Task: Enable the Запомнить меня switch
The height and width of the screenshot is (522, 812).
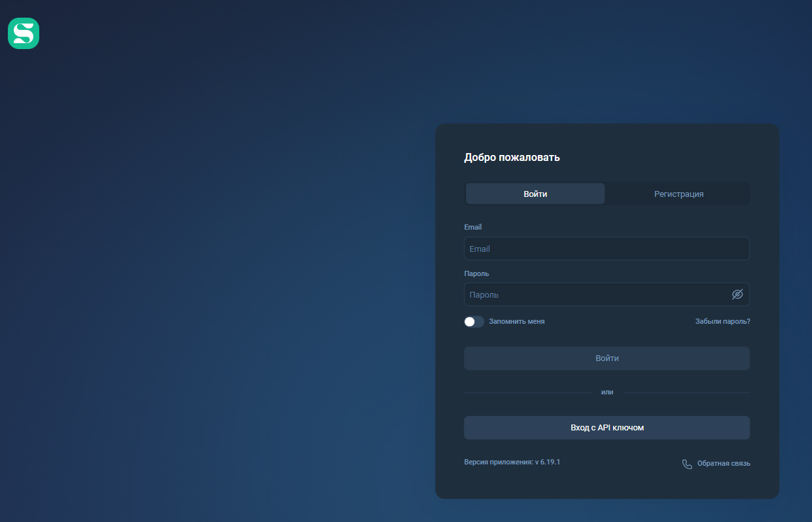Action: click(x=474, y=322)
